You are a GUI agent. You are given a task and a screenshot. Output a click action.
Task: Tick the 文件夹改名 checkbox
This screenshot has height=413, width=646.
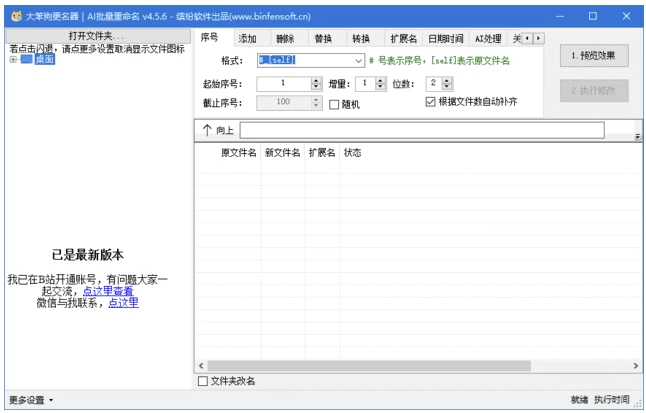tap(203, 381)
